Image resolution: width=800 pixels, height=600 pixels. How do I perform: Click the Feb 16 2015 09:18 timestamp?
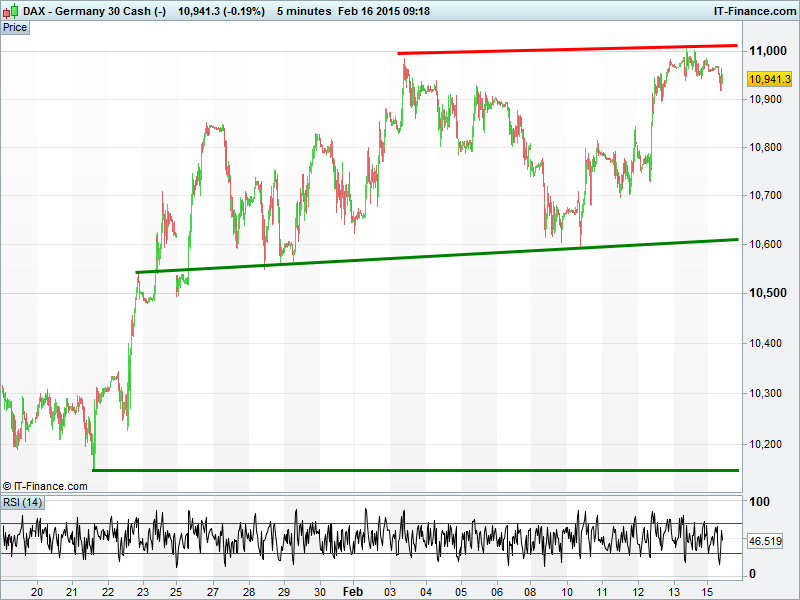(384, 11)
